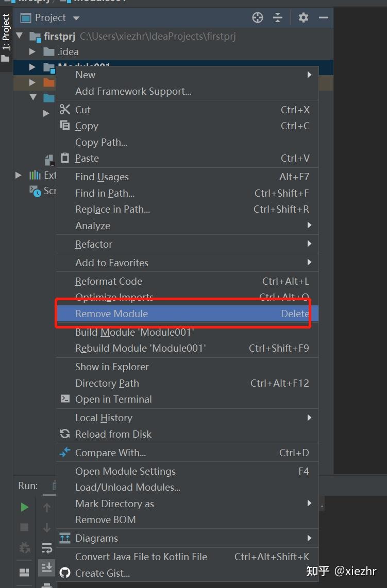387x588 pixels.
Task: Click the locate/scroll-from-source target icon
Action: pyautogui.click(x=258, y=18)
